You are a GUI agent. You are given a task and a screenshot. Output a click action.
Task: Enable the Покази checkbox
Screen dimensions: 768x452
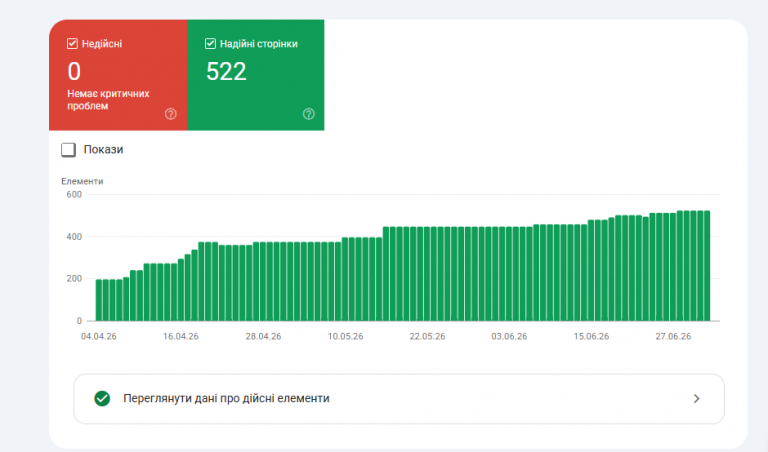coord(69,150)
